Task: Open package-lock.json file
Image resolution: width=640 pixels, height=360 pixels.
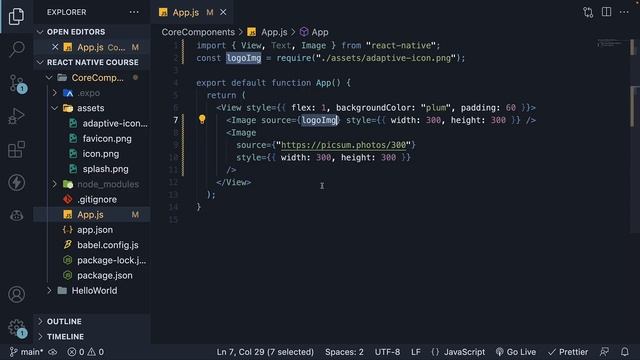Action: [111, 260]
